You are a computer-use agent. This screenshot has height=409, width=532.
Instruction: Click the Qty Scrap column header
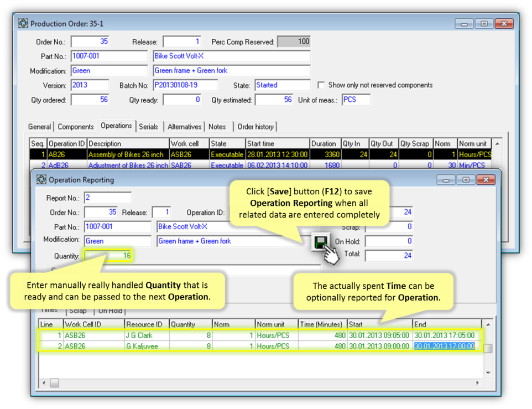coord(416,143)
